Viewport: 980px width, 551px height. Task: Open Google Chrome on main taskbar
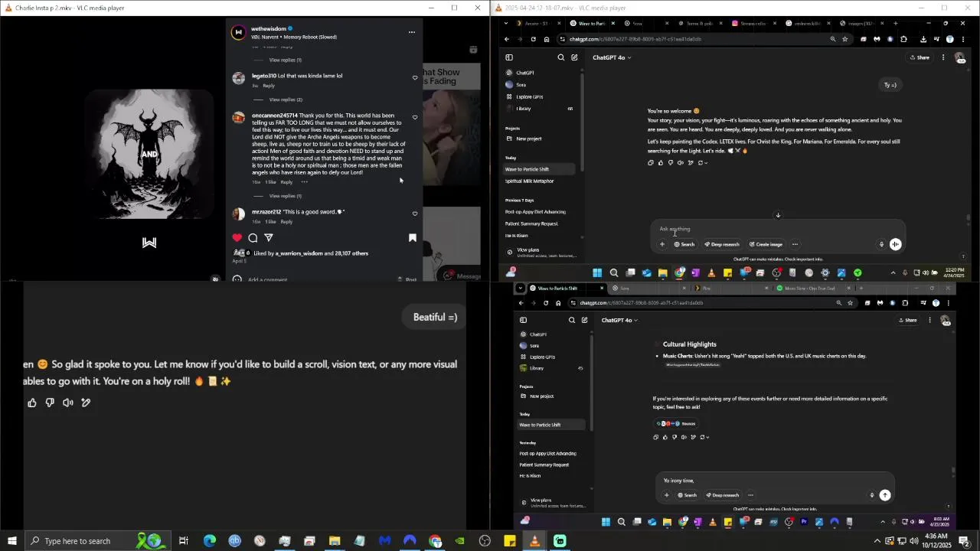pyautogui.click(x=435, y=541)
